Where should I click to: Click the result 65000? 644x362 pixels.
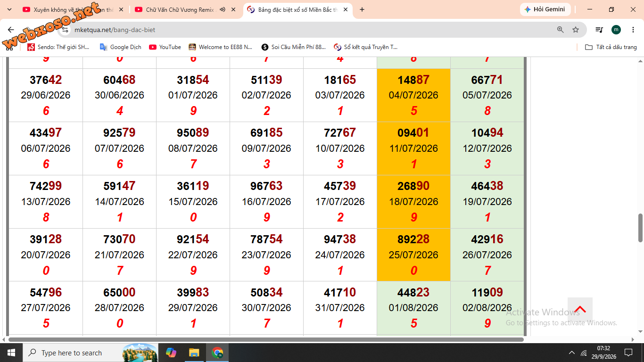point(119,293)
